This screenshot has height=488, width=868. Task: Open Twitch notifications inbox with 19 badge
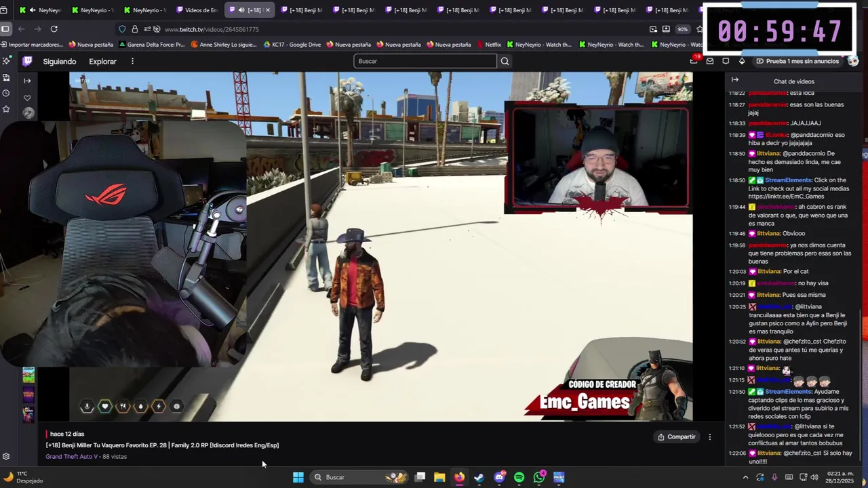tap(694, 61)
